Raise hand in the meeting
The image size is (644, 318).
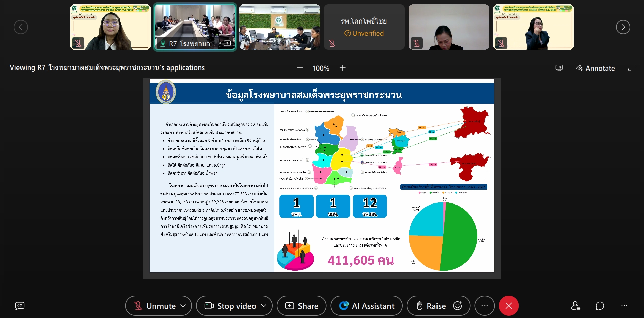click(431, 306)
